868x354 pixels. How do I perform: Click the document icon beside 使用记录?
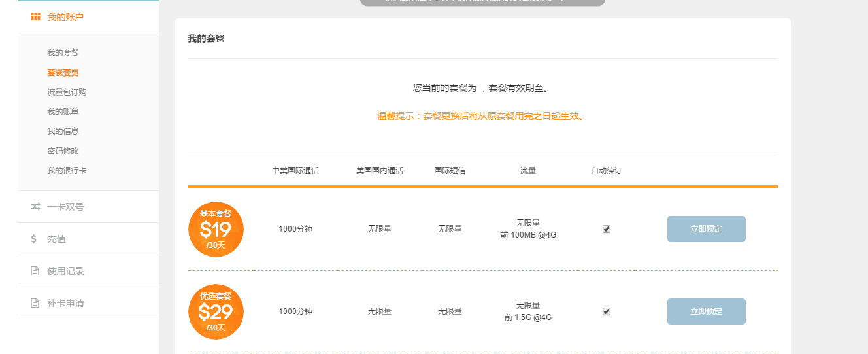(x=35, y=271)
